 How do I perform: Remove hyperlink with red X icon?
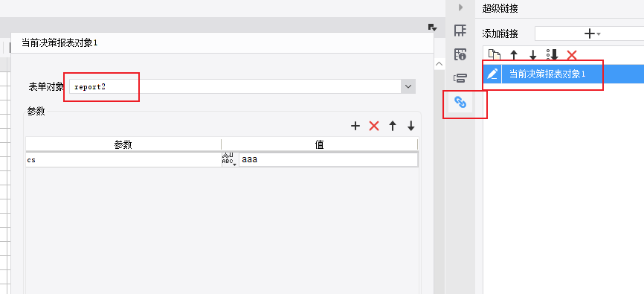tap(572, 54)
